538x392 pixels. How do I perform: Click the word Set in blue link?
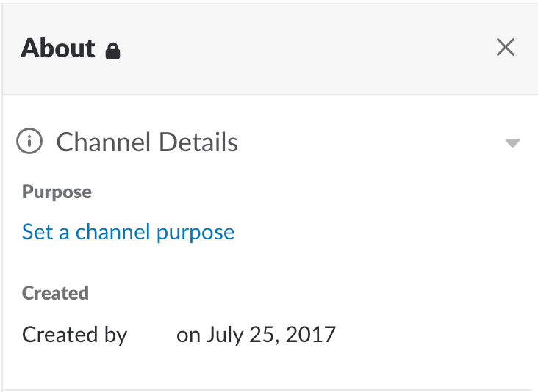pyautogui.click(x=37, y=232)
